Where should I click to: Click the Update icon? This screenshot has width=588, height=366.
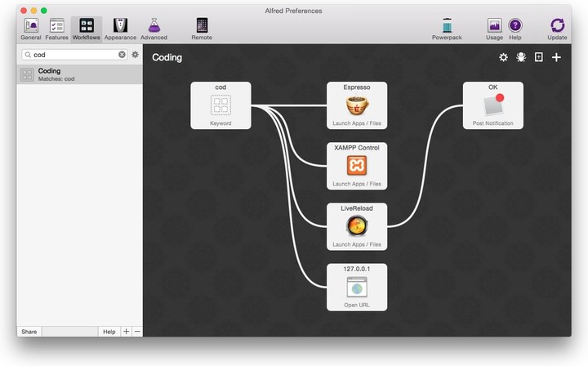(x=557, y=28)
